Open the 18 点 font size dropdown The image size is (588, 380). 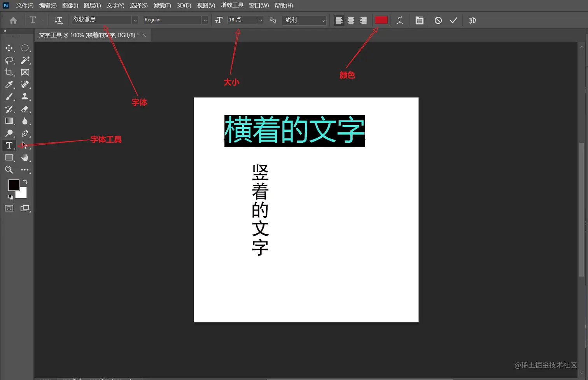[261, 20]
